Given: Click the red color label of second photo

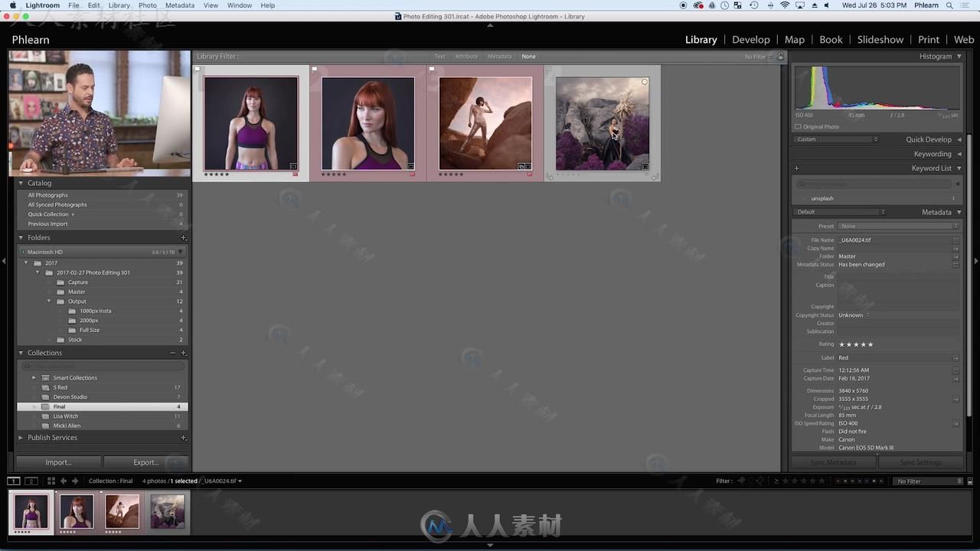Looking at the screenshot, I should [x=412, y=174].
